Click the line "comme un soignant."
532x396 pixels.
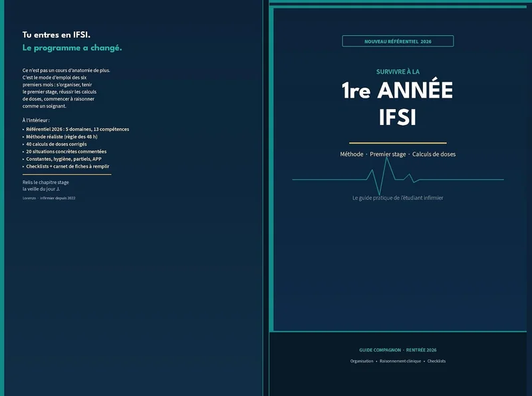[x=45, y=106]
